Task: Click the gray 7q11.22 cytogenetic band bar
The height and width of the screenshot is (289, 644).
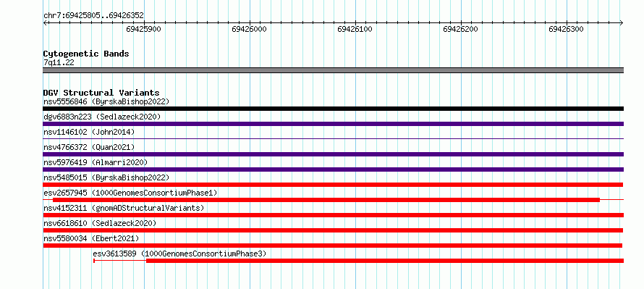Action: click(333, 70)
